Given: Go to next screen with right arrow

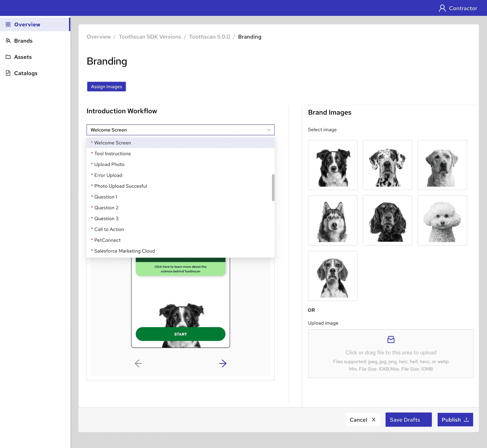Looking at the screenshot, I should [x=223, y=363].
